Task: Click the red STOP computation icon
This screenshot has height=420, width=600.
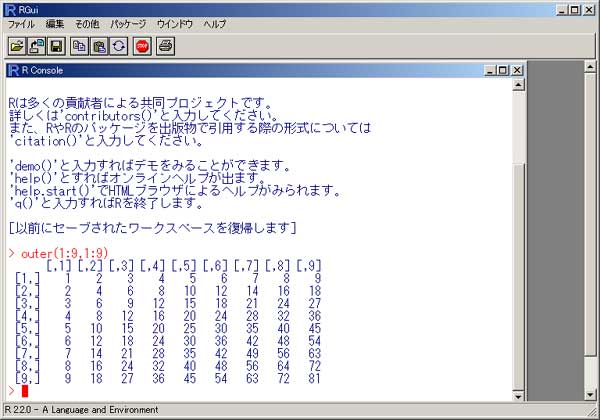Action: pos(142,46)
